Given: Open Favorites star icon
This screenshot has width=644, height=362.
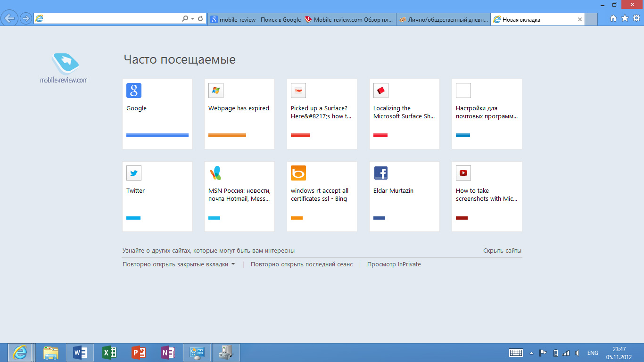Looking at the screenshot, I should click(x=625, y=18).
